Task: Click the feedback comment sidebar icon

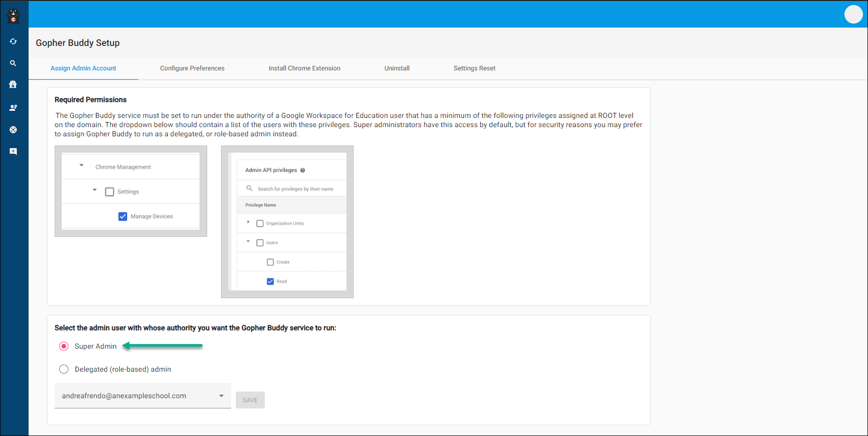Action: (13, 152)
